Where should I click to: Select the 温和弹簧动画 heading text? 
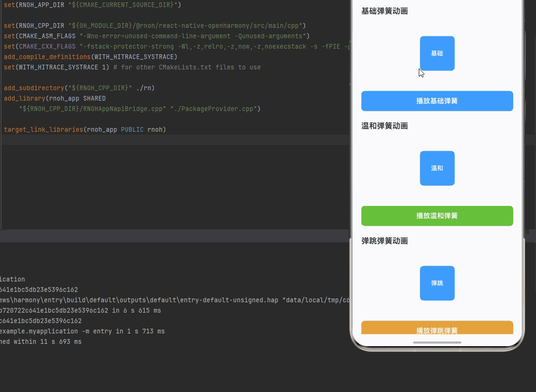click(x=385, y=126)
